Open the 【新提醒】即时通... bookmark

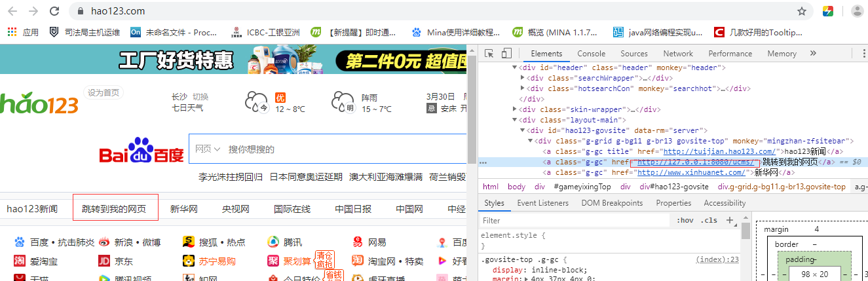click(354, 32)
